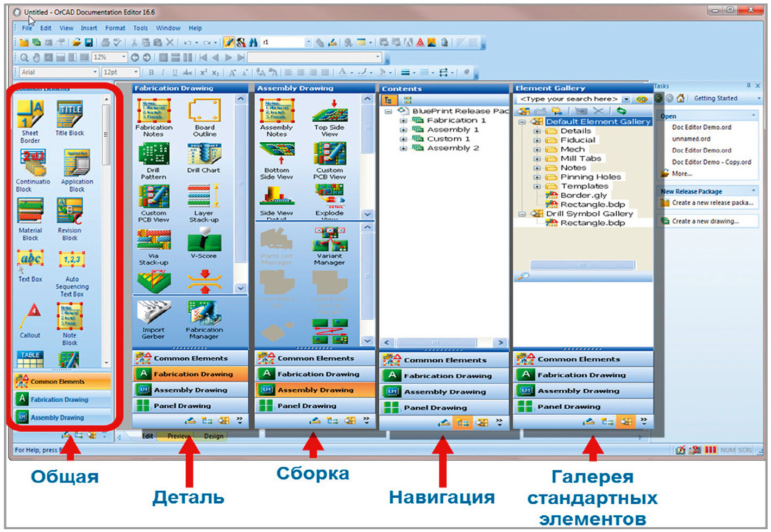Pick the Continuation Block element
The image size is (771, 532).
pyautogui.click(x=33, y=170)
